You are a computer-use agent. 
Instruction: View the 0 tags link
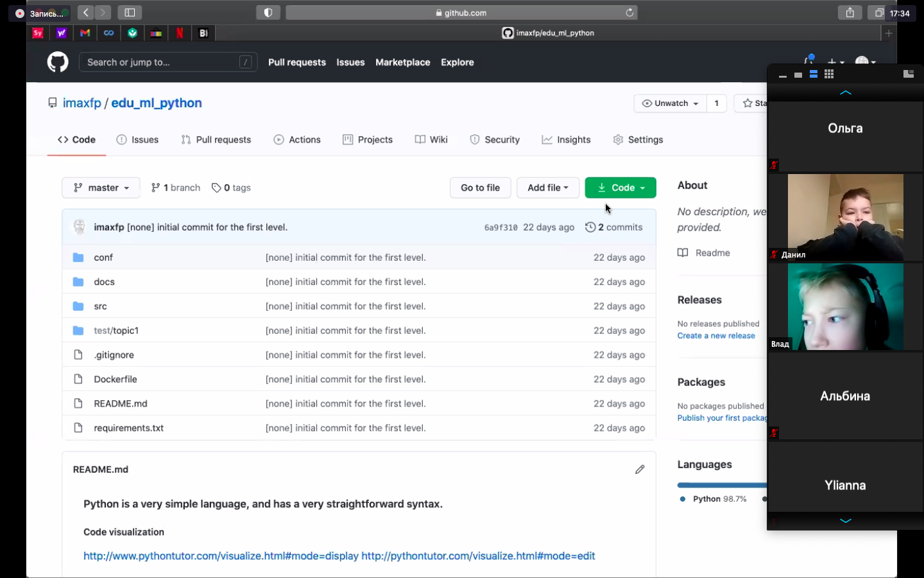231,188
